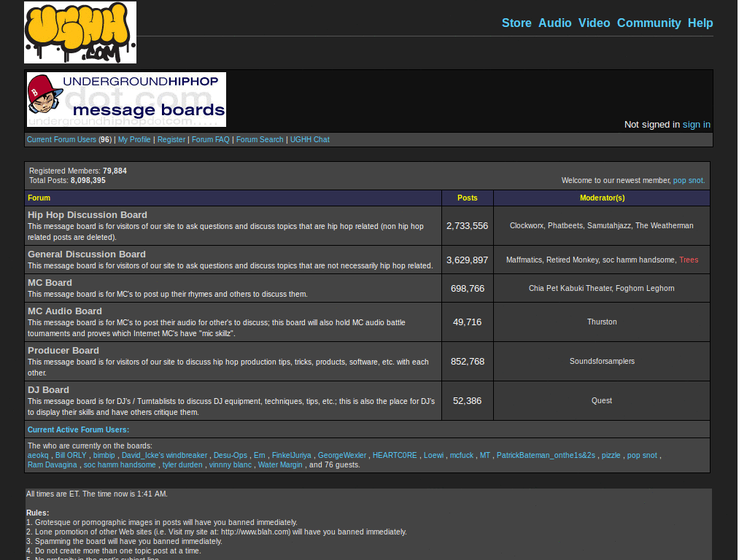View tyler durden's profile

182,464
